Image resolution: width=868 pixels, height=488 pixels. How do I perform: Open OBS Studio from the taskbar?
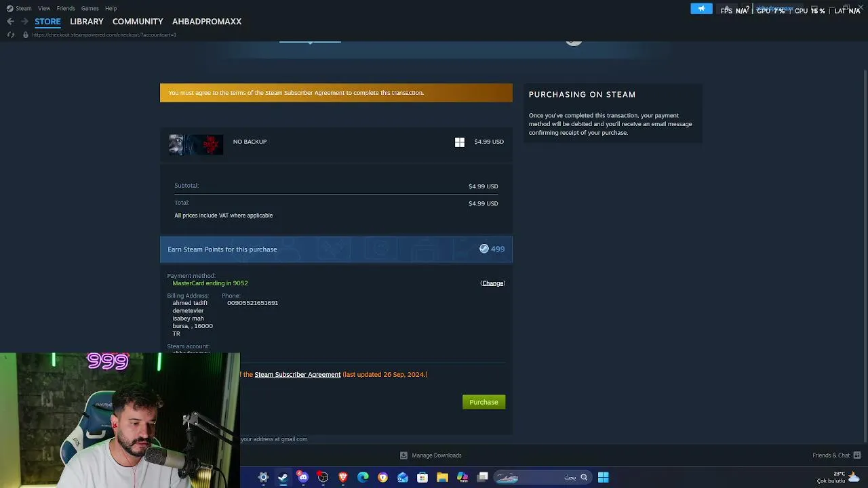coord(323,477)
